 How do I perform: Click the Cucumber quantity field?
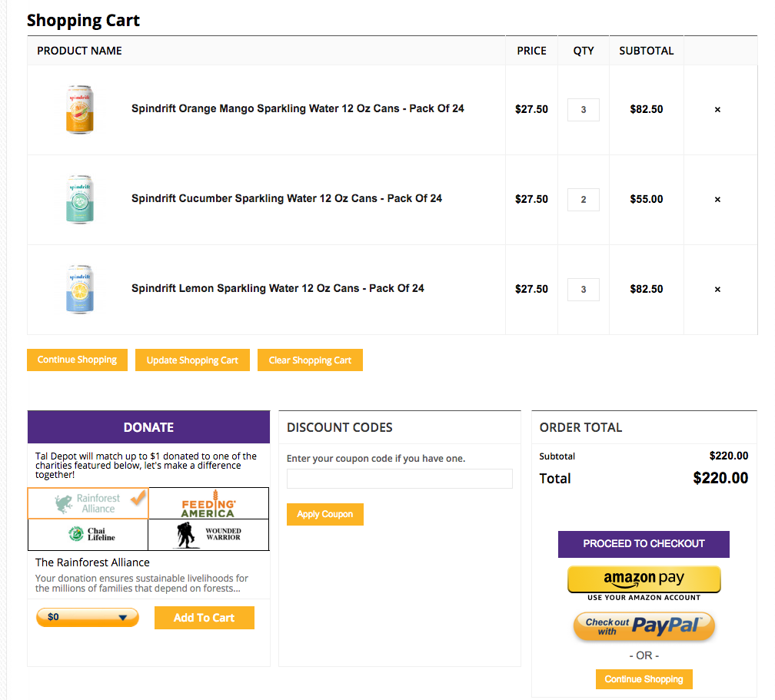(584, 200)
